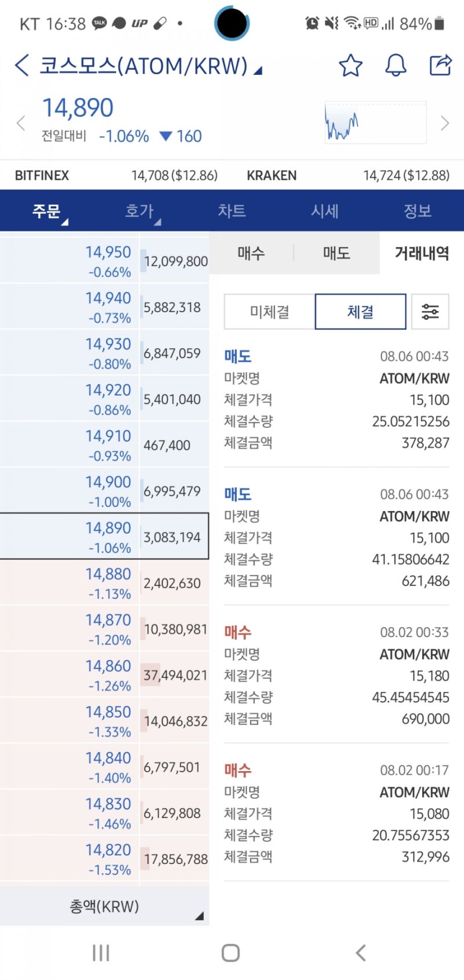Screen dimensions: 464x980
Task: Tap the BITFINEX price 14,708 ($12.86)
Action: point(174,175)
